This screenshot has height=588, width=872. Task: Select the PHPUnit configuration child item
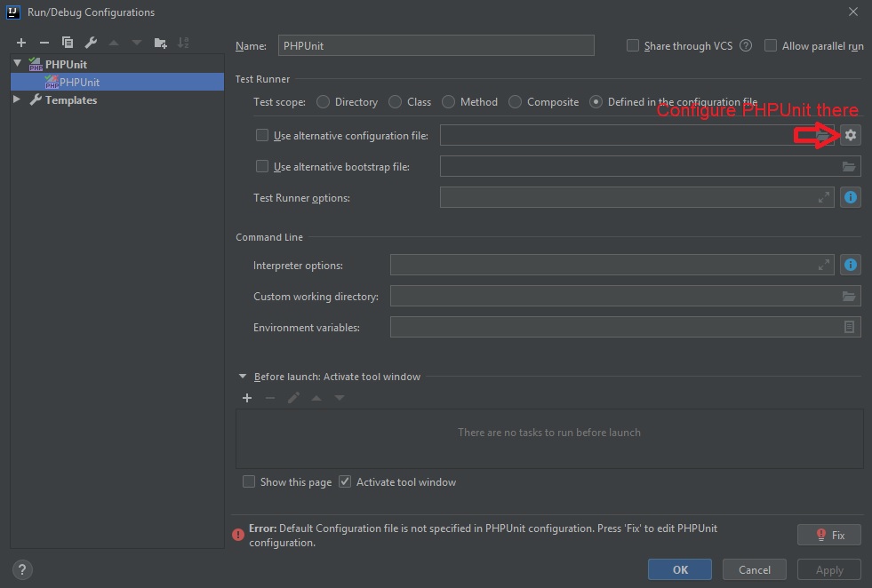117,83
